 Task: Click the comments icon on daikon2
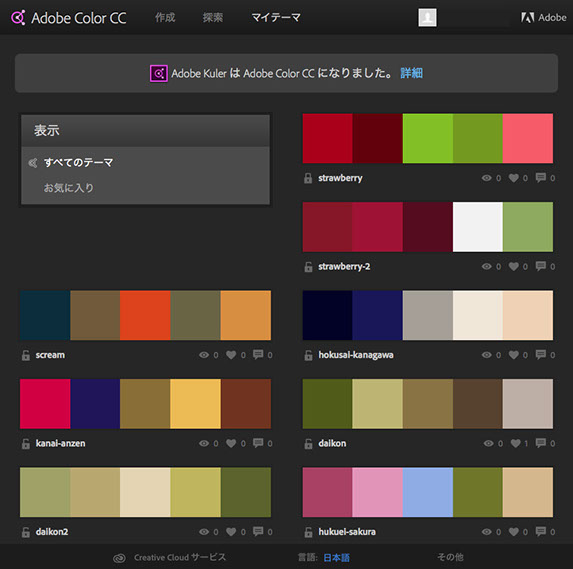point(258,531)
